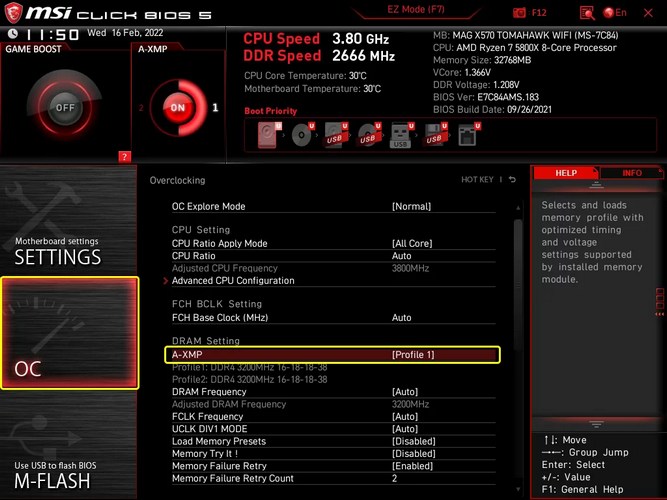The height and width of the screenshot is (500, 667).
Task: Change CPU Ratio Apply Mode All Core
Action: (334, 243)
